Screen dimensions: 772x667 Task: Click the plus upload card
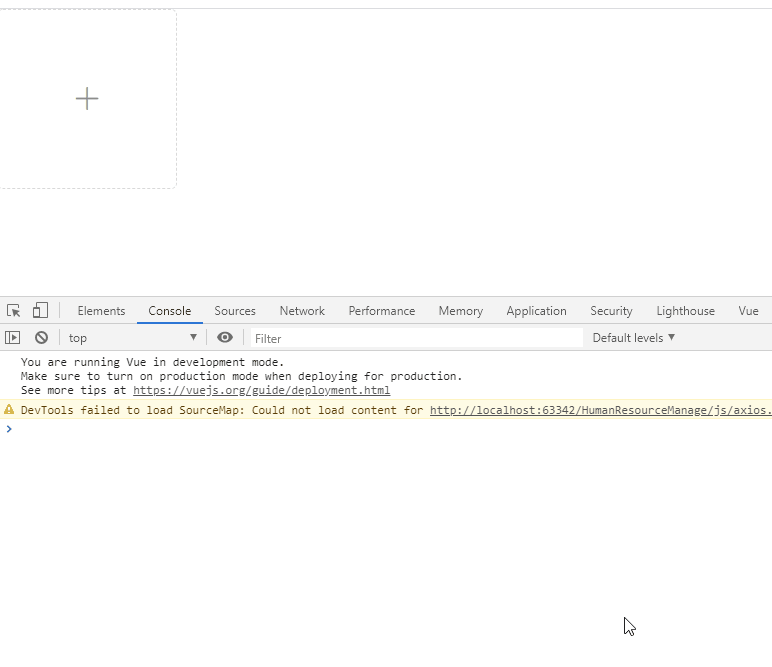pos(88,98)
